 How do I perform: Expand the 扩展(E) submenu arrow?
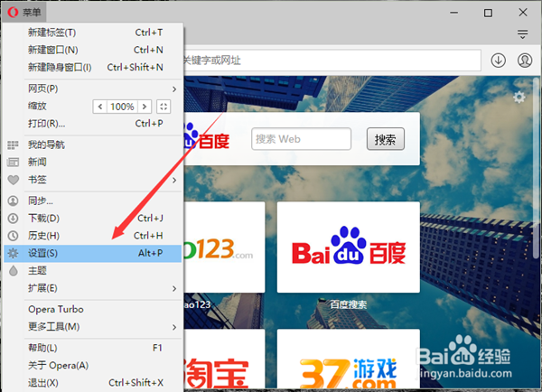(174, 289)
